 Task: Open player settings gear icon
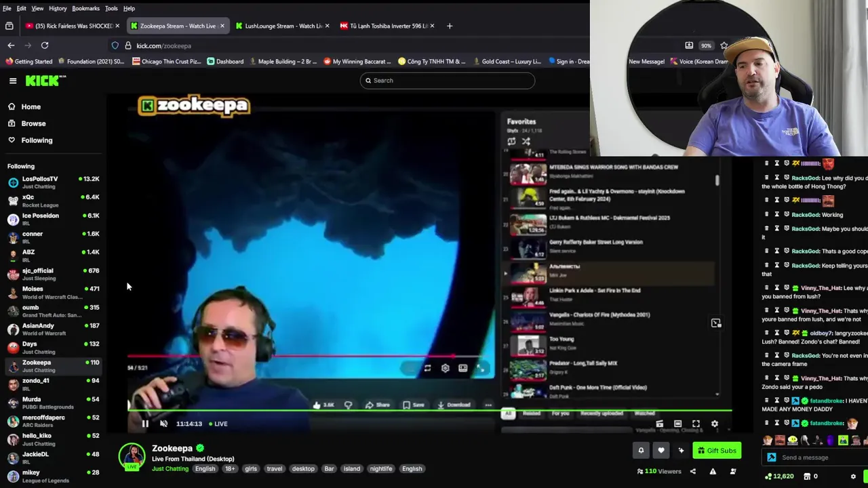click(714, 424)
